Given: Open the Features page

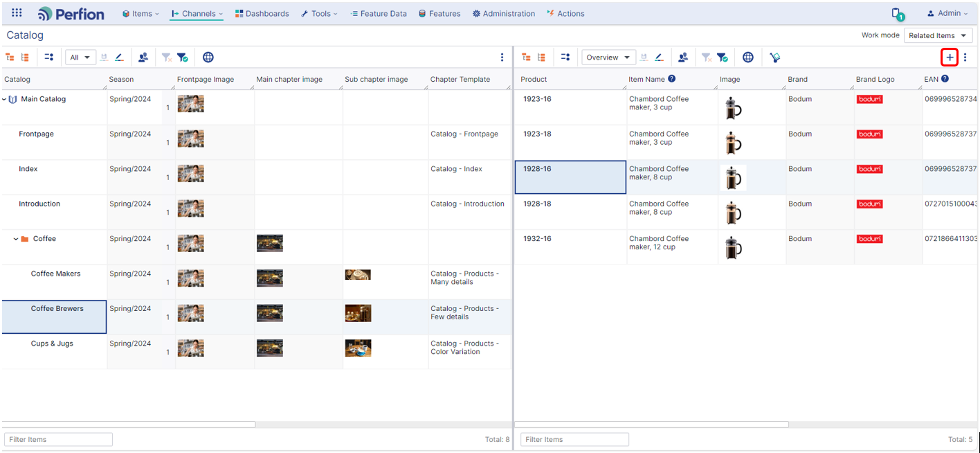Looking at the screenshot, I should pyautogui.click(x=439, y=13).
